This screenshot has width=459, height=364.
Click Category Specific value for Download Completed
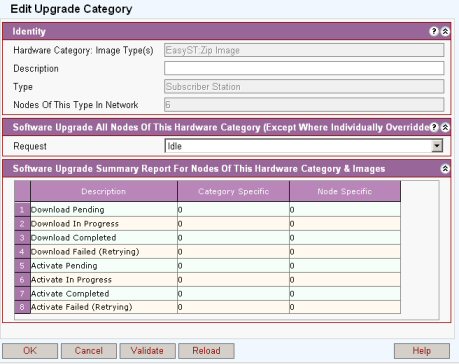[233, 238]
